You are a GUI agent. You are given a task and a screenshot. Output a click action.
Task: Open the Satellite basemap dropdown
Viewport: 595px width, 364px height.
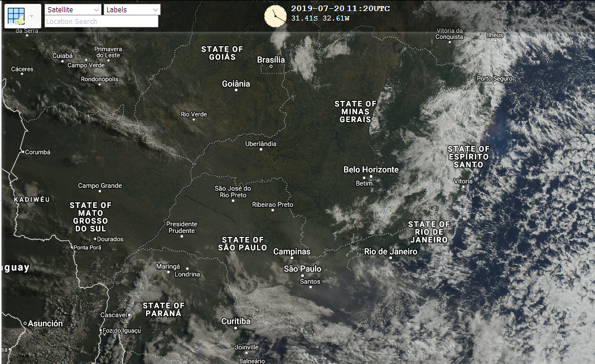click(73, 10)
